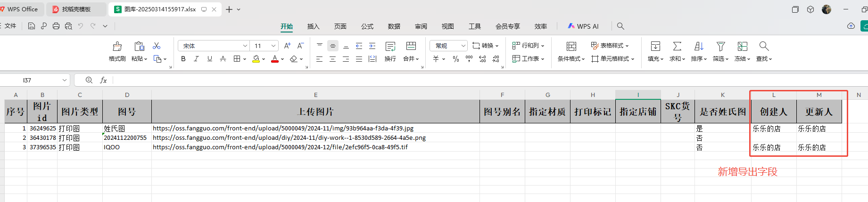The height and width of the screenshot is (202, 868).
Task: Click the Copy icon below scissors
Action: point(157,59)
